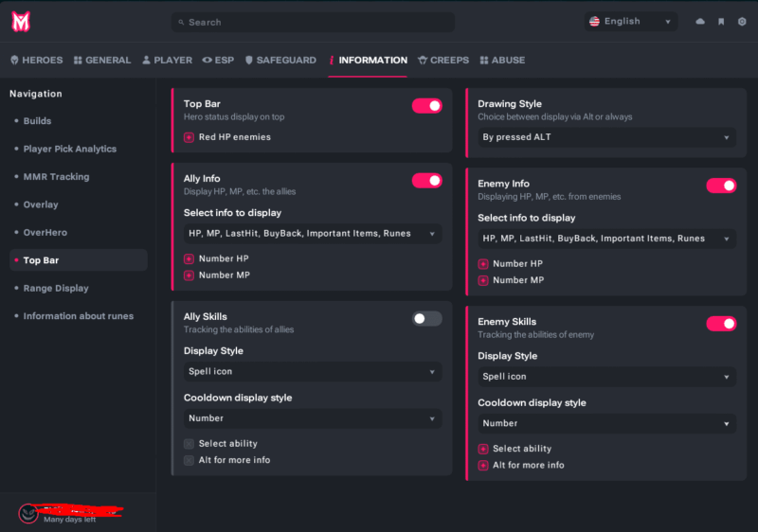Click in the Search field
The width and height of the screenshot is (758, 532).
click(x=313, y=22)
